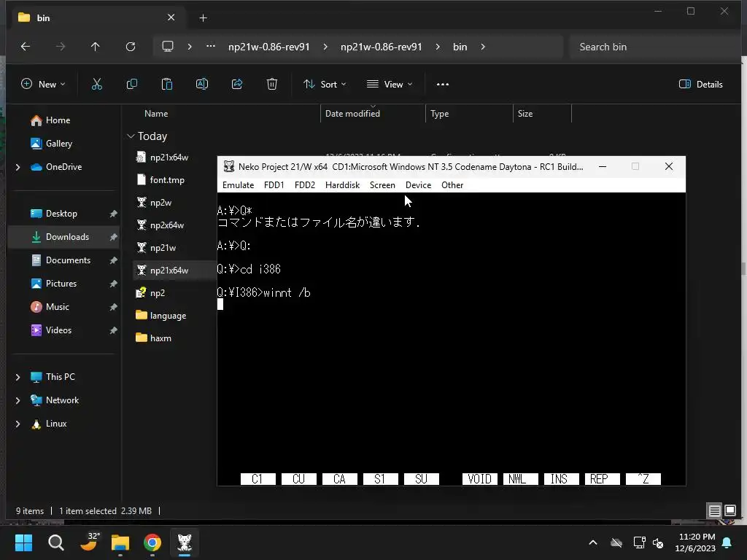Collapse the Today group
Image resolution: width=747 pixels, height=560 pixels.
131,136
